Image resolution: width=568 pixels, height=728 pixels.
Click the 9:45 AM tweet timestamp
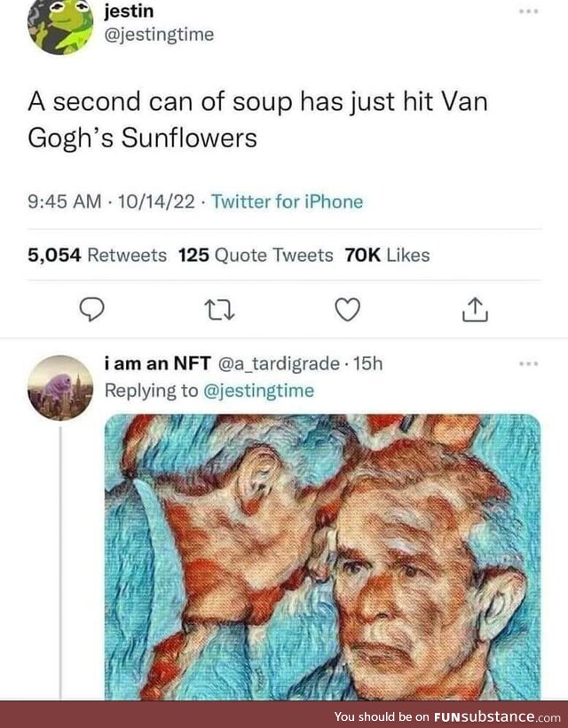(x=65, y=202)
